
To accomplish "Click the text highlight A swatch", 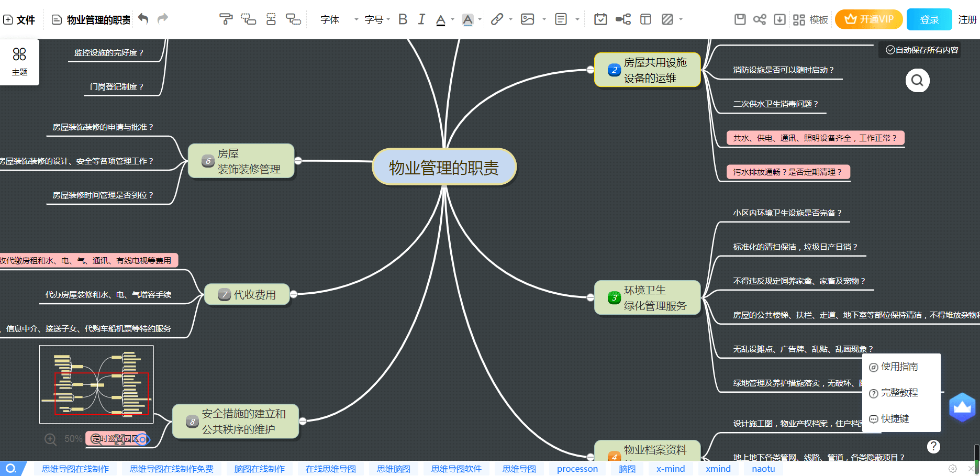I will click(467, 19).
